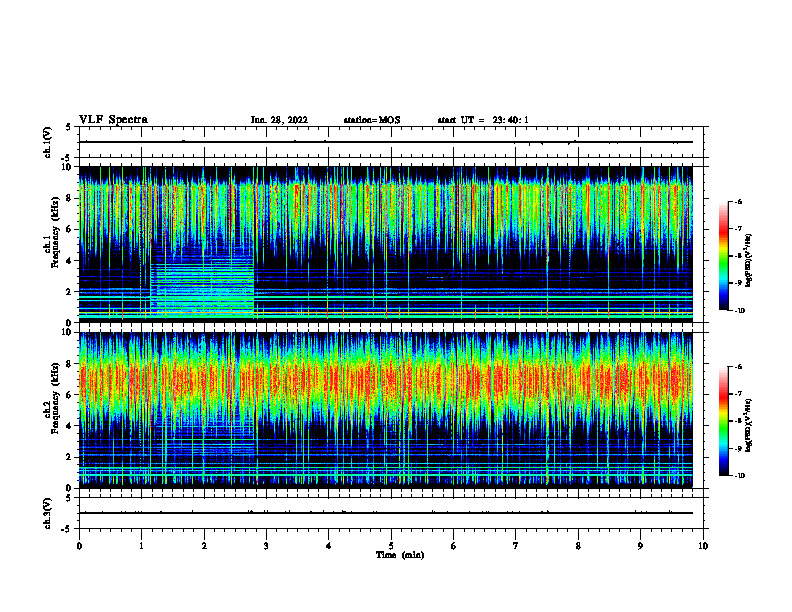Screen dimensions: 792x612
Task: Click the time axis tick label "2"
Action: 204,546
